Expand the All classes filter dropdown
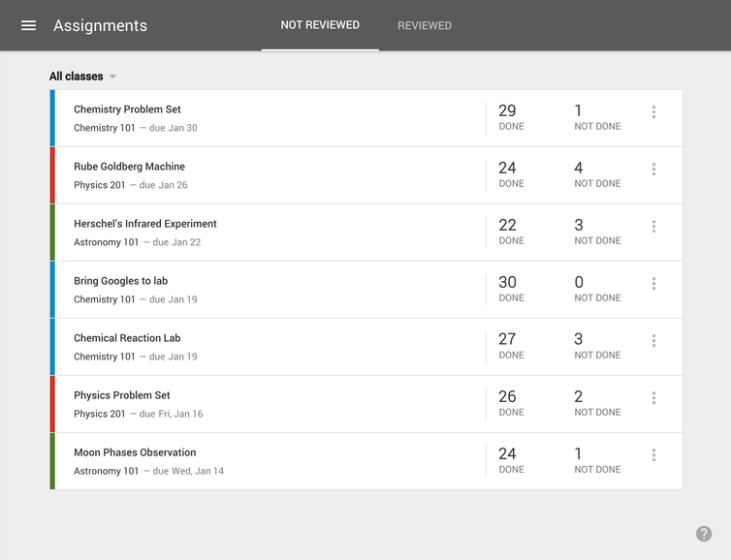The image size is (731, 560). point(83,77)
